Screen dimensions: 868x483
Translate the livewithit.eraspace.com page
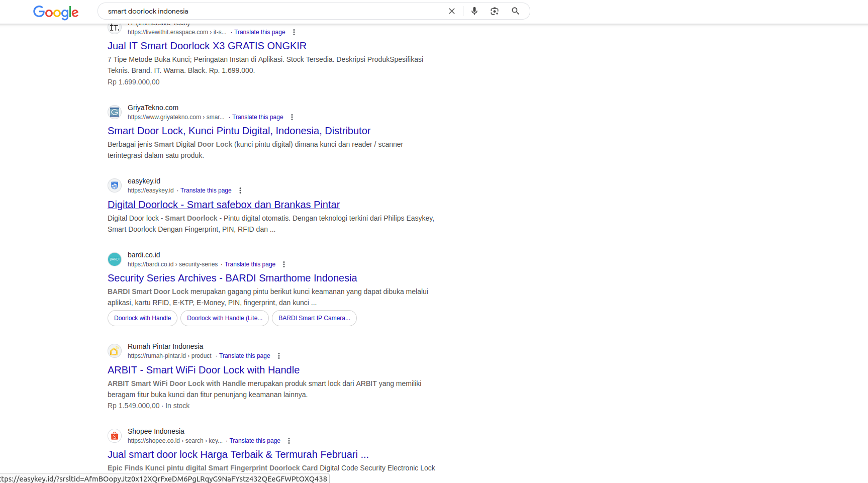[x=260, y=32]
